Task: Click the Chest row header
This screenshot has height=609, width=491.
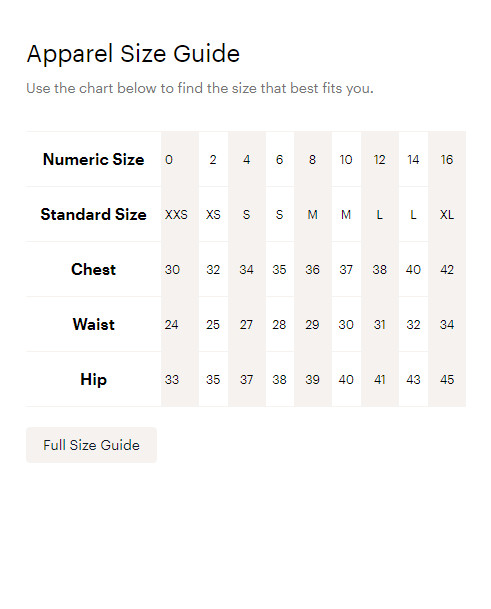Action: click(x=94, y=269)
